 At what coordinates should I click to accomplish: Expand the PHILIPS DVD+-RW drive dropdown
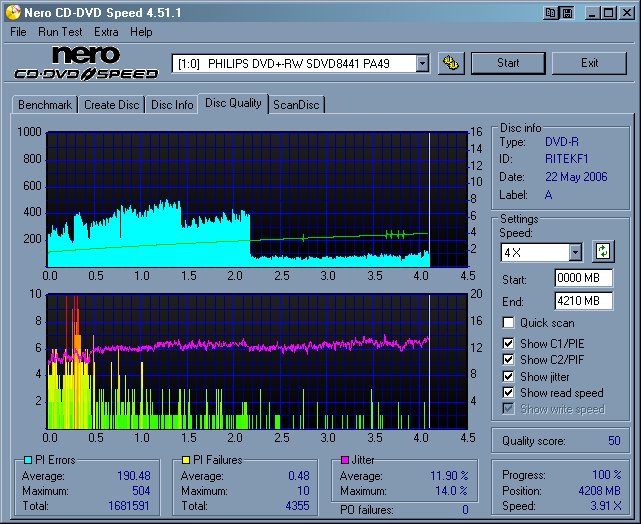(422, 63)
